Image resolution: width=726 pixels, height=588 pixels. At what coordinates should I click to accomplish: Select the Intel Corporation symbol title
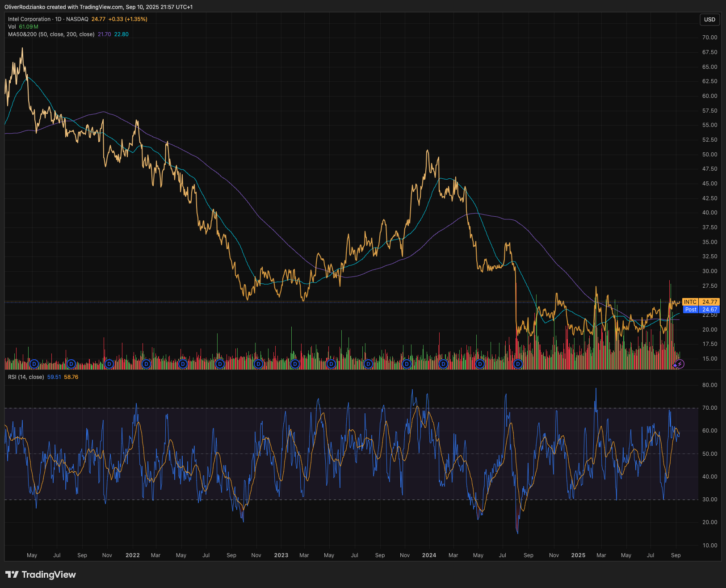29,19
